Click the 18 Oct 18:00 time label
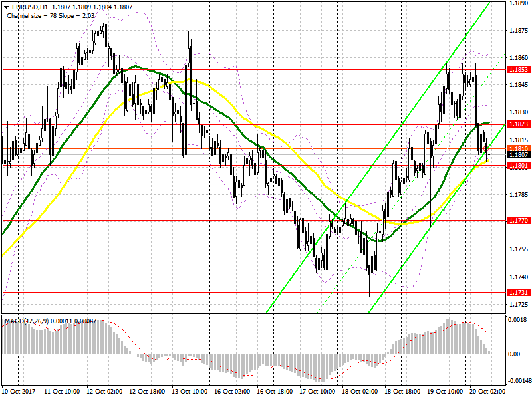 [x=402, y=392]
